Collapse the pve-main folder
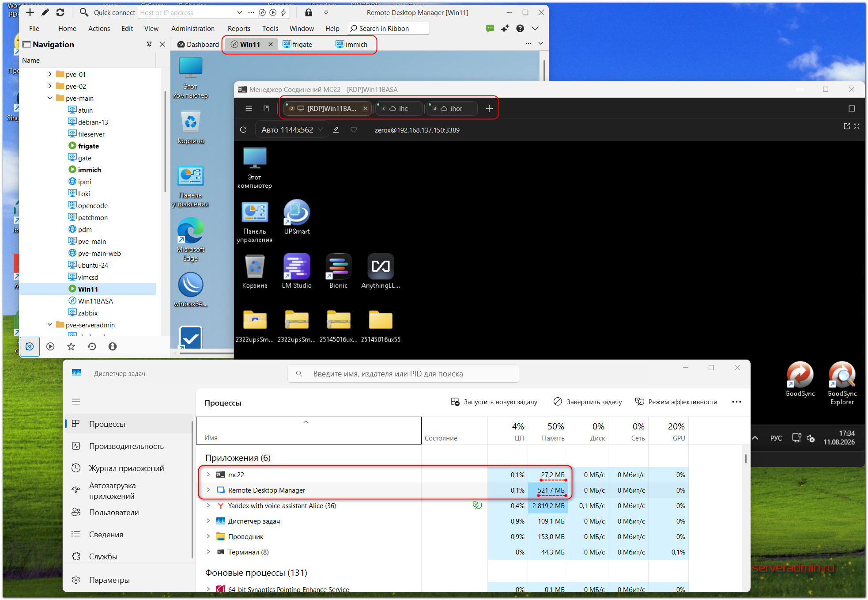 [x=50, y=98]
